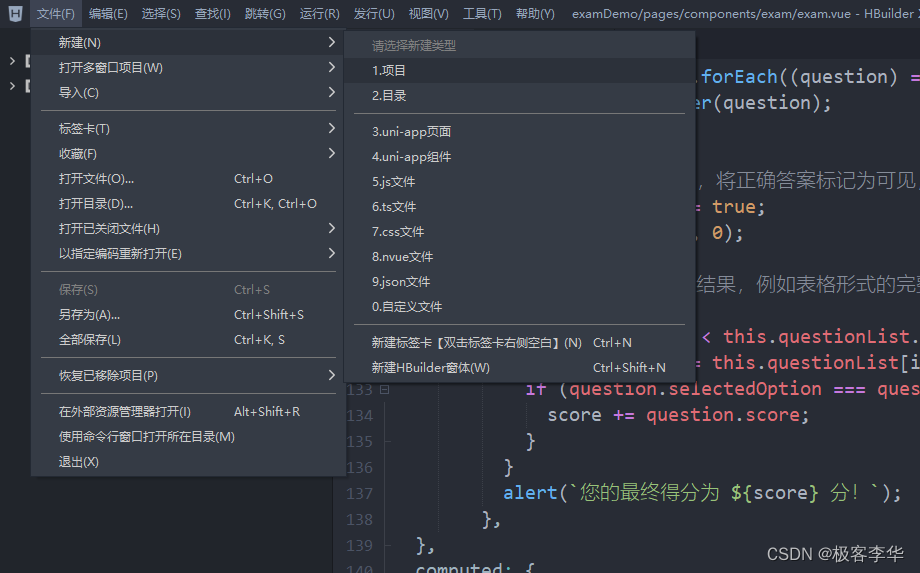Select 4.uni-app组件 new type
Viewport: 920px width, 573px height.
519,157
